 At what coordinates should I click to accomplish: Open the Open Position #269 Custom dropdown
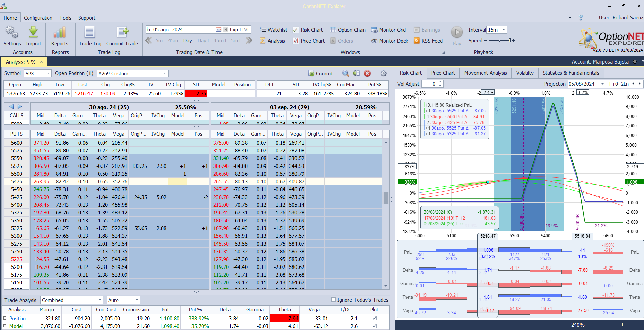coord(165,73)
